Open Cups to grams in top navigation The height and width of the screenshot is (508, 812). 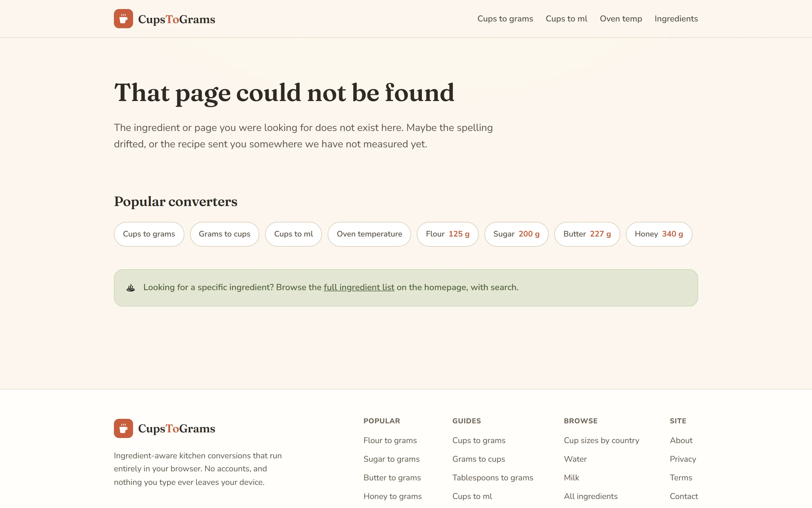coord(505,19)
